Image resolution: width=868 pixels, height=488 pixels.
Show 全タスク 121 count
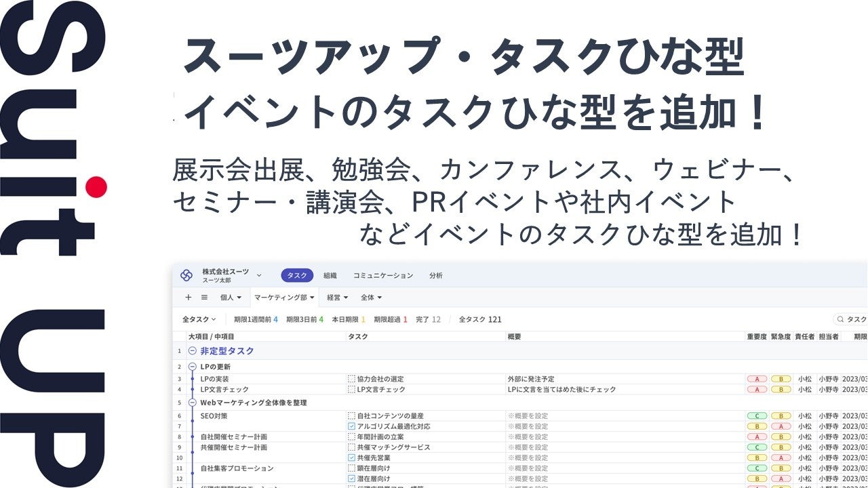pos(480,319)
